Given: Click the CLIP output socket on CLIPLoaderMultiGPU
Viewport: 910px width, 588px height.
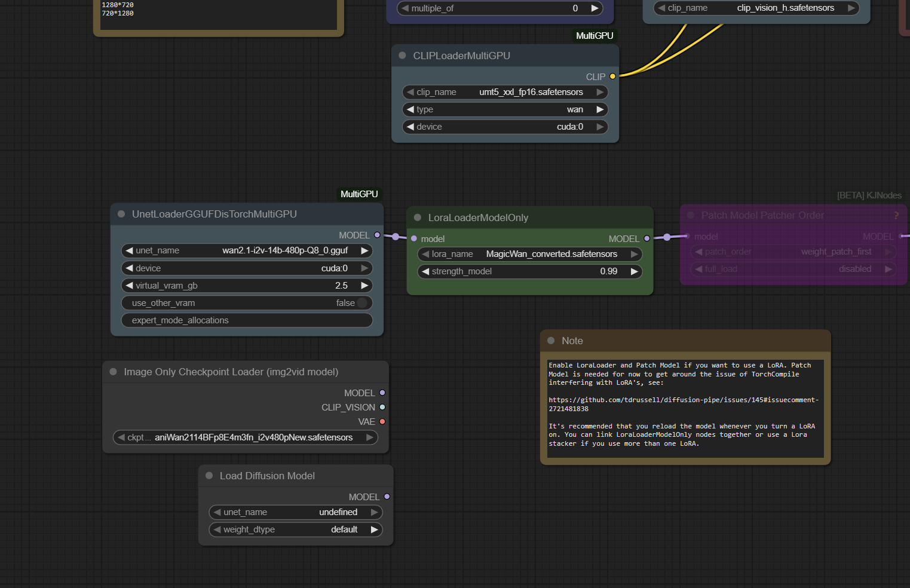Looking at the screenshot, I should point(612,76).
